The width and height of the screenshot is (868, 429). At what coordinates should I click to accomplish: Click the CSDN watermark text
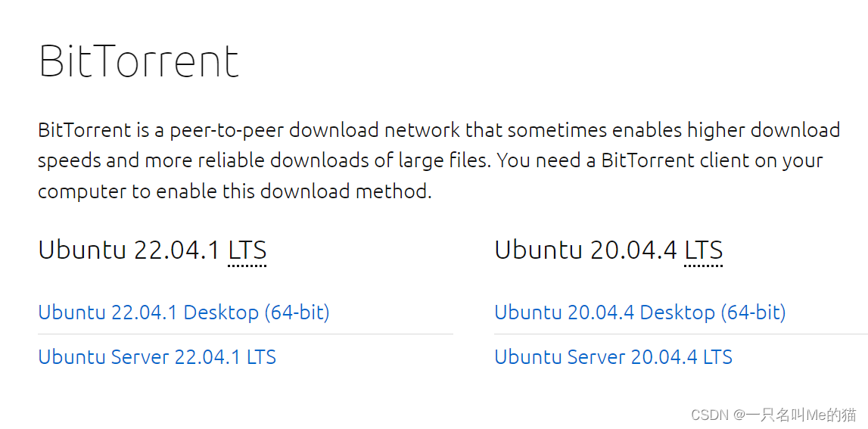(x=711, y=415)
